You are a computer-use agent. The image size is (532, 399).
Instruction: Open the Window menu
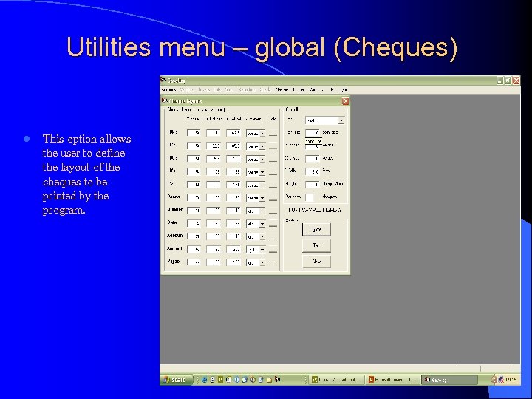click(316, 89)
